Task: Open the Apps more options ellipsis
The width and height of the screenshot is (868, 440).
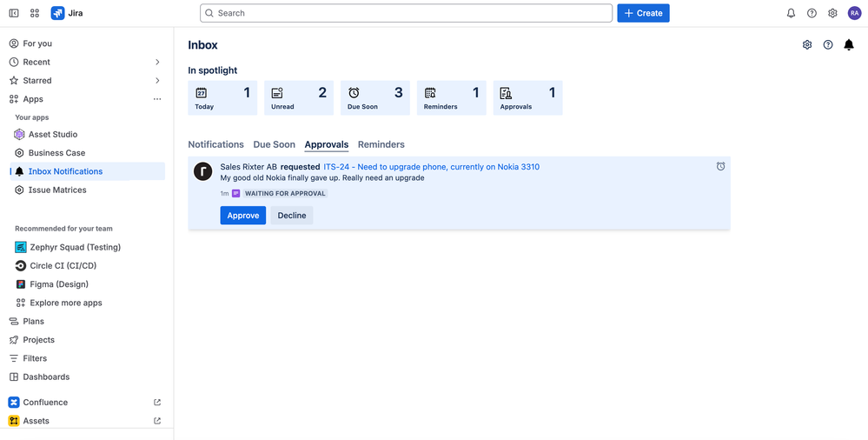Action: click(157, 99)
